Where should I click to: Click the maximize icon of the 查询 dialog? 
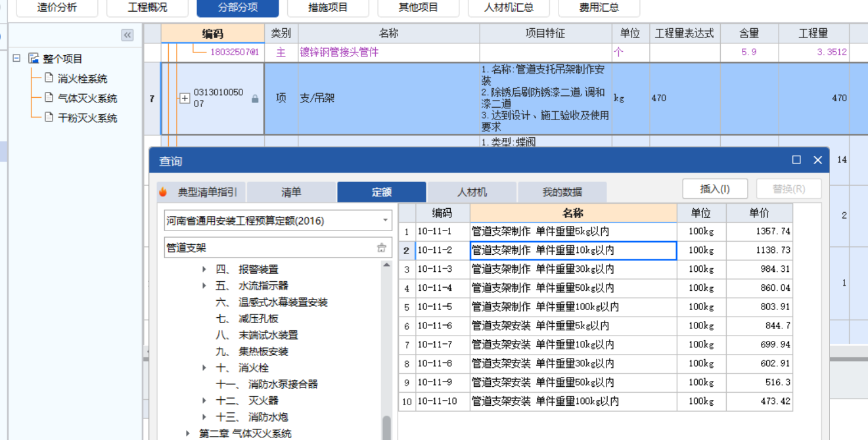pos(796,160)
